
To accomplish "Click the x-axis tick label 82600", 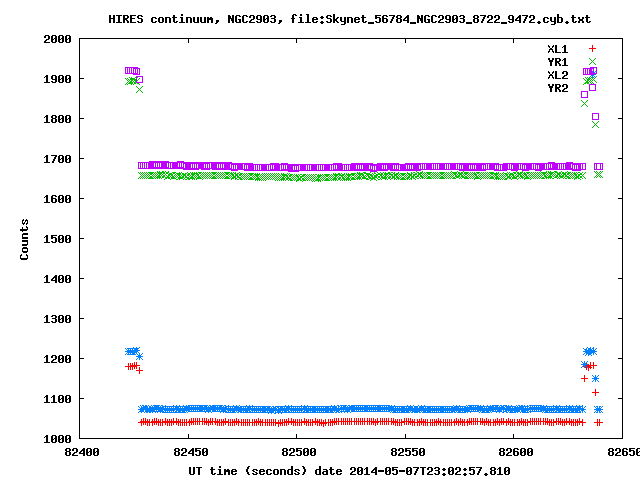I will click(x=516, y=452).
